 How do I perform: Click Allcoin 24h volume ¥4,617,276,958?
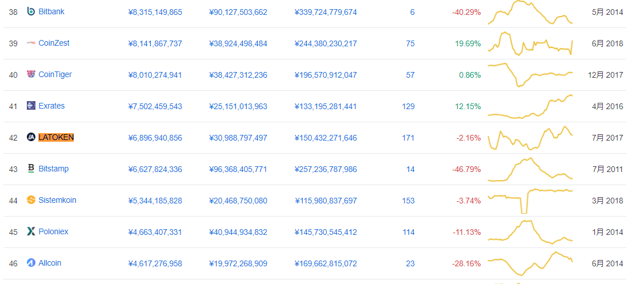[155, 263]
